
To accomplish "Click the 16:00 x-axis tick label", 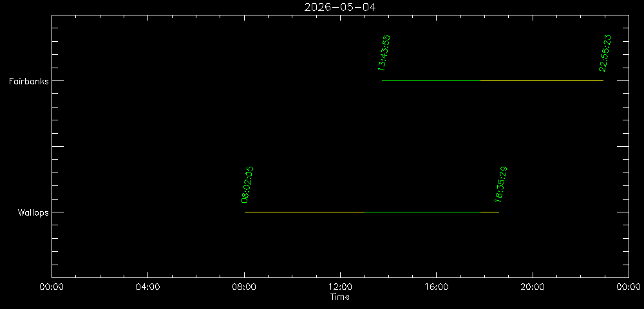I will (436, 288).
